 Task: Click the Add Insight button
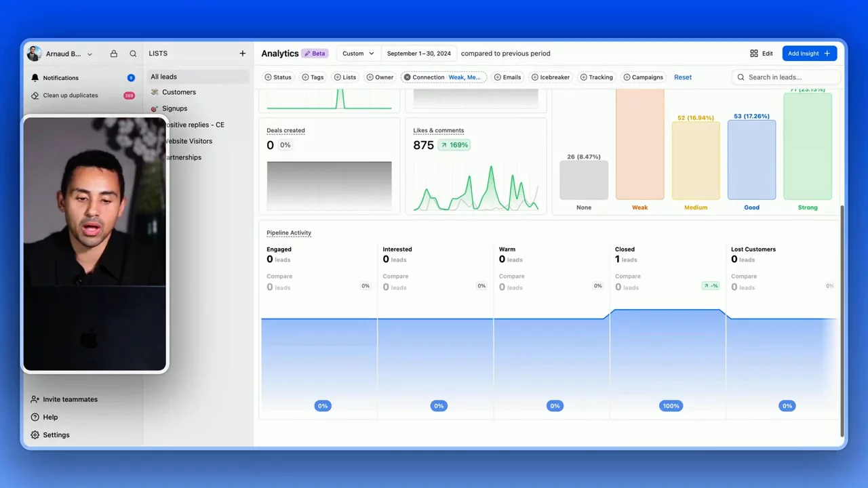[x=809, y=54]
